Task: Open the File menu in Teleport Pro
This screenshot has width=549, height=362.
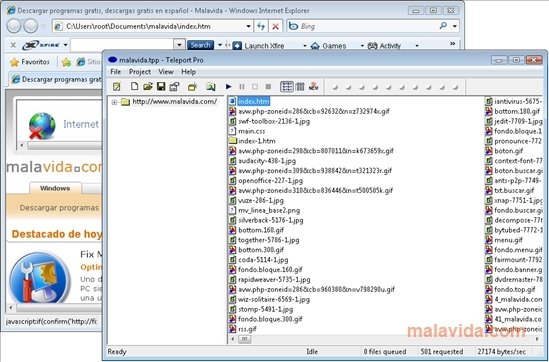Action: 116,72
